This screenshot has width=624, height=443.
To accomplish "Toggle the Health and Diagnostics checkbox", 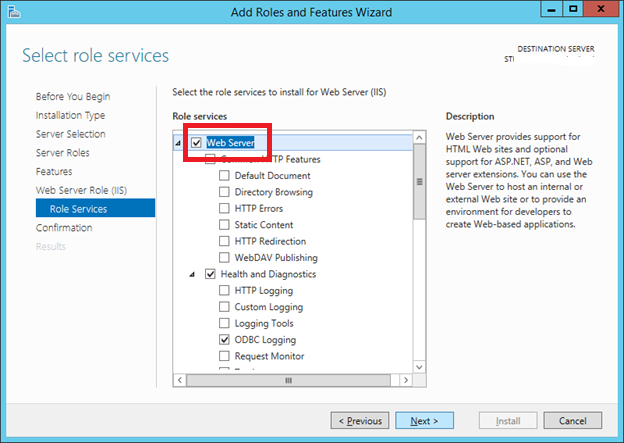I will (x=210, y=274).
